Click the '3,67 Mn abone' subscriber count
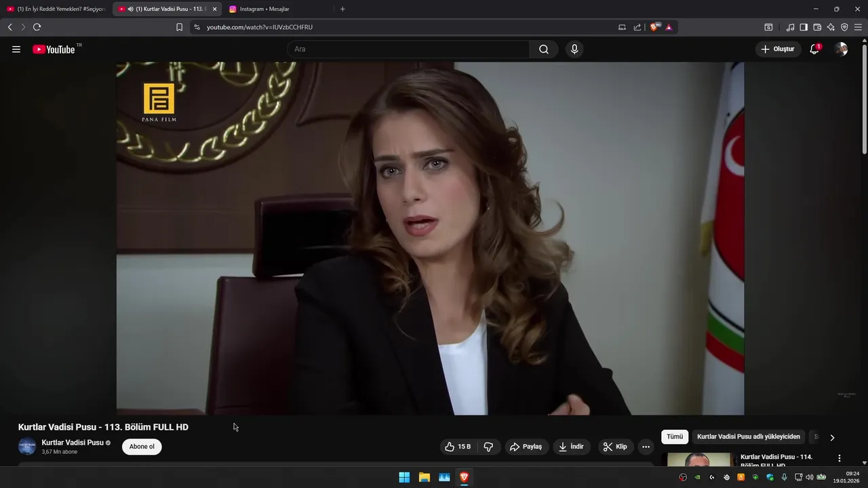This screenshot has height=488, width=868. [x=60, y=452]
